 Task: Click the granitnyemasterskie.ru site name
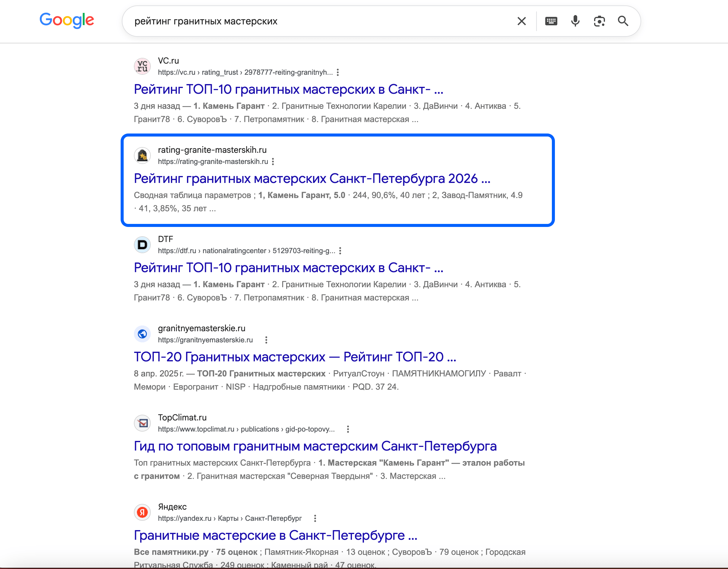[x=201, y=329]
